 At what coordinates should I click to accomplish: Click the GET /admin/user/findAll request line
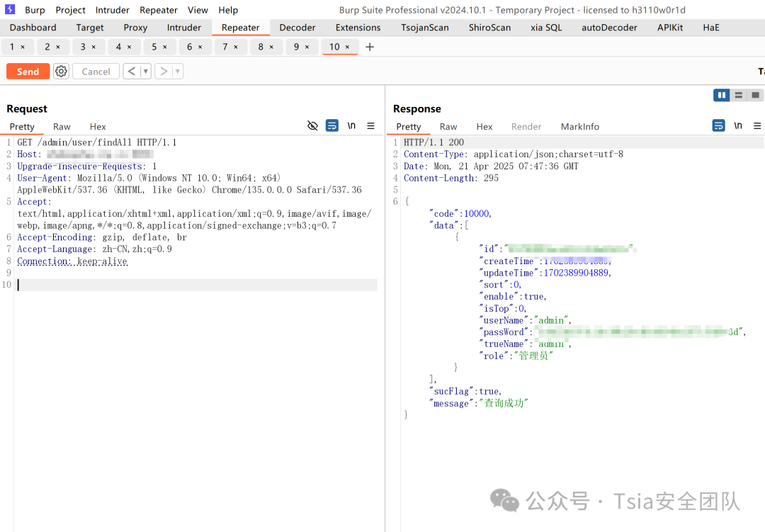[x=97, y=142]
